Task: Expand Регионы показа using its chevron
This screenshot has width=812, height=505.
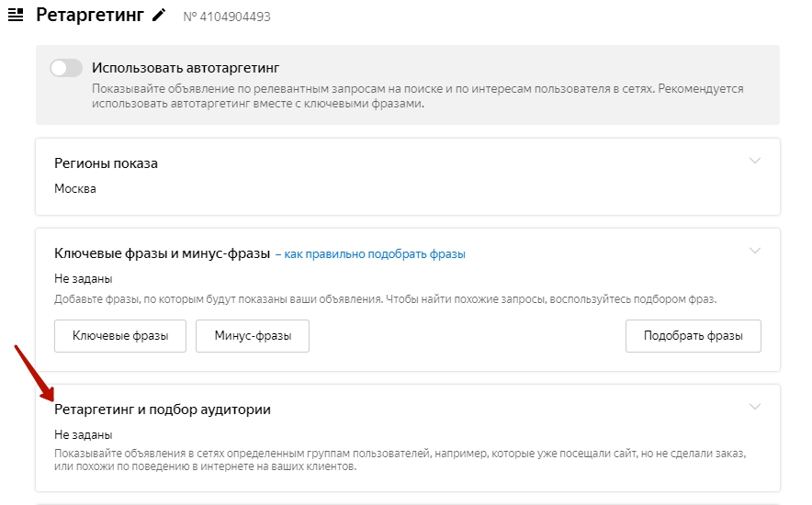Action: (755, 161)
